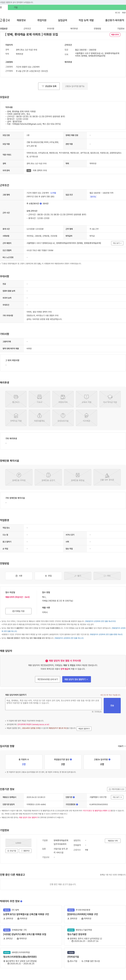126x980 pixels.
Task: Click the 장애인용 주차장 icon
Action: tap(19, 477)
